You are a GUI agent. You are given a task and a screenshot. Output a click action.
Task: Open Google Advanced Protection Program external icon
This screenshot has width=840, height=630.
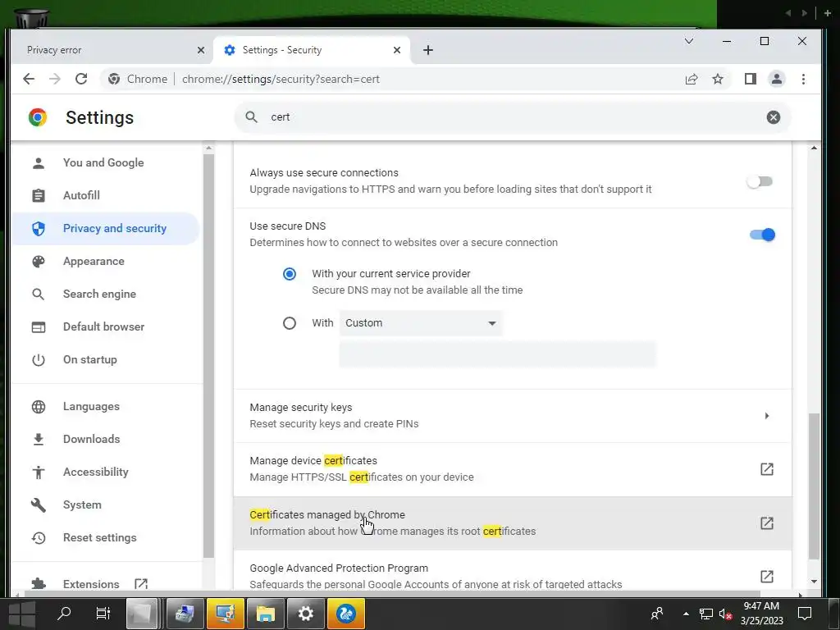click(767, 577)
